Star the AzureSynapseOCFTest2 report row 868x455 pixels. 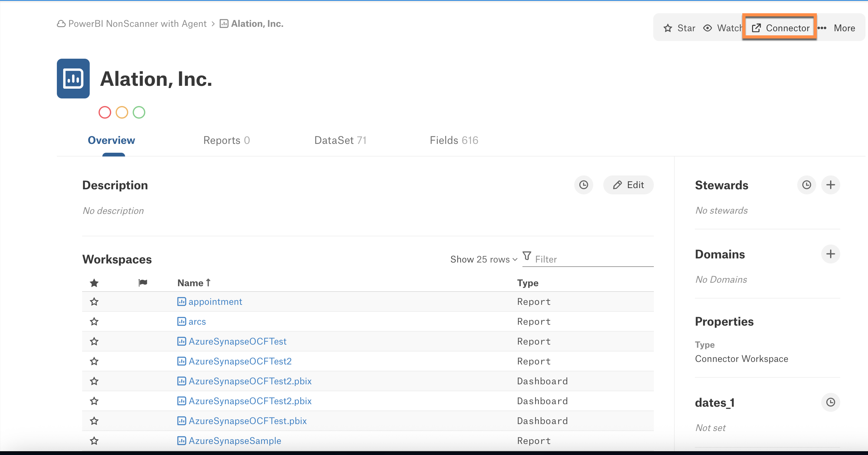point(94,361)
